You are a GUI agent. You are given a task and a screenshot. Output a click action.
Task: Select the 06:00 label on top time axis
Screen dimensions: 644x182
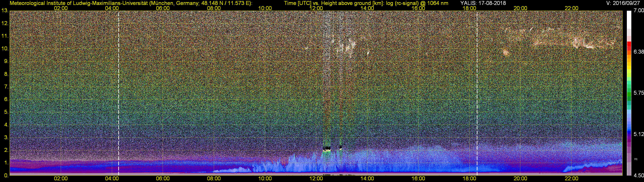coord(163,8)
